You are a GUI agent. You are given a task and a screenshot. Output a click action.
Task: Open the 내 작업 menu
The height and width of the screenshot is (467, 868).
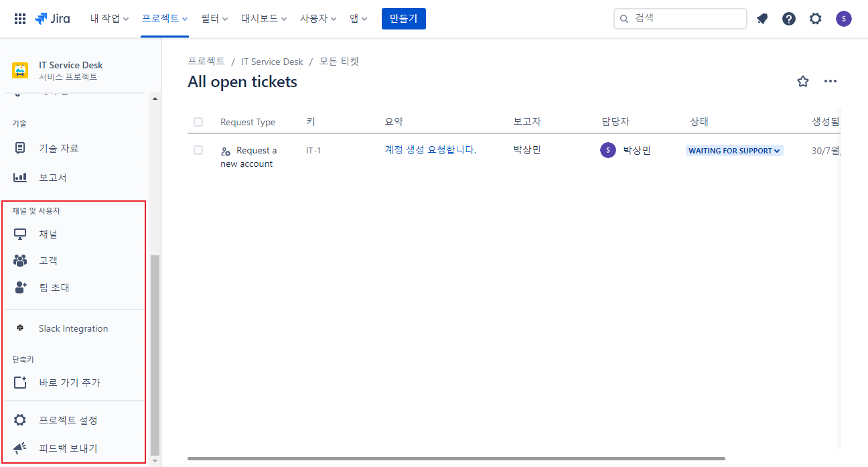pos(110,19)
